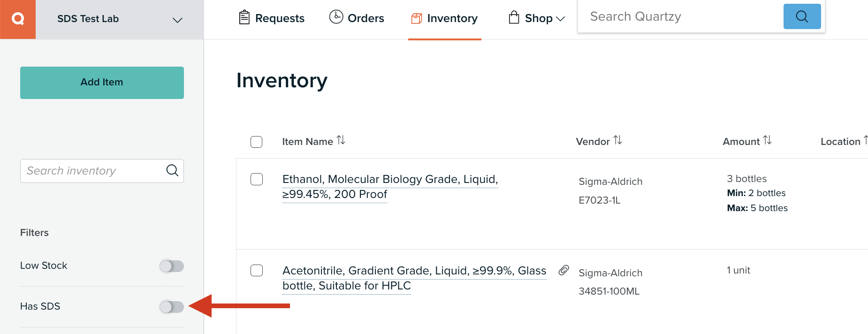The height and width of the screenshot is (334, 868).
Task: Sort by Item Name arrows icon
Action: pos(341,140)
